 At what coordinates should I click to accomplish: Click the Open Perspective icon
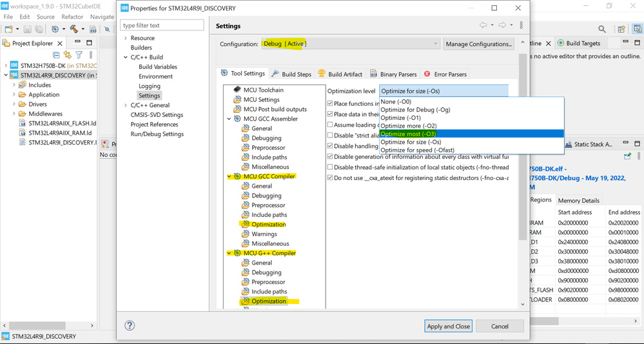point(622,29)
